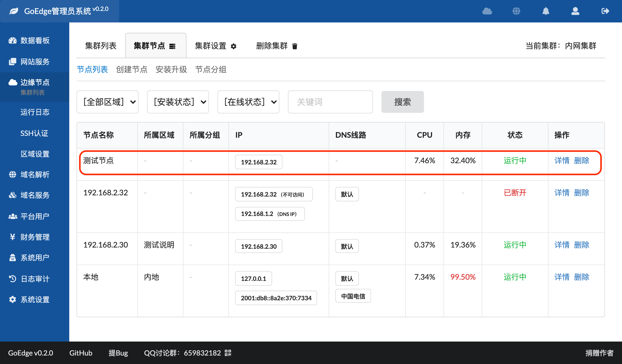The height and width of the screenshot is (364, 622).
Task: Click the globe icon in top header
Action: click(x=516, y=11)
